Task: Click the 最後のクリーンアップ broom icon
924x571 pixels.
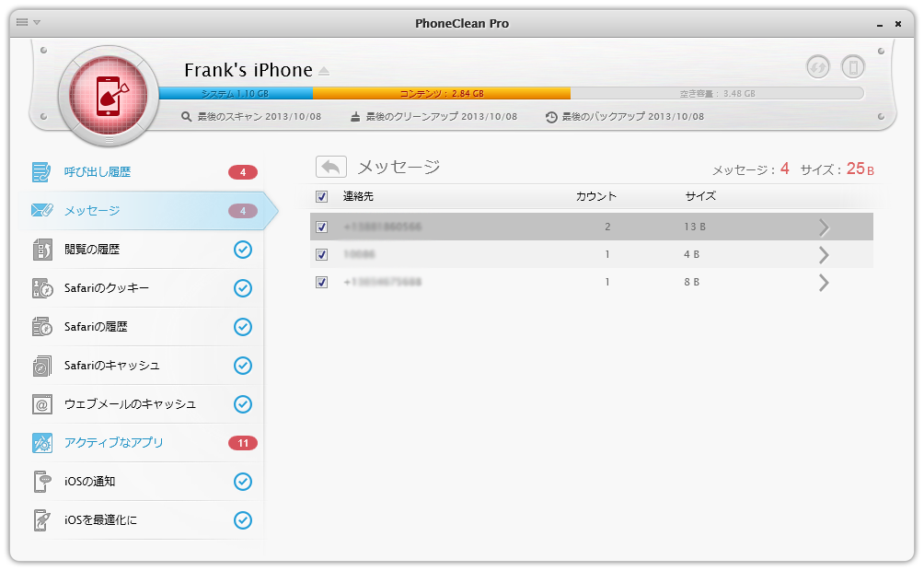Action: click(354, 117)
